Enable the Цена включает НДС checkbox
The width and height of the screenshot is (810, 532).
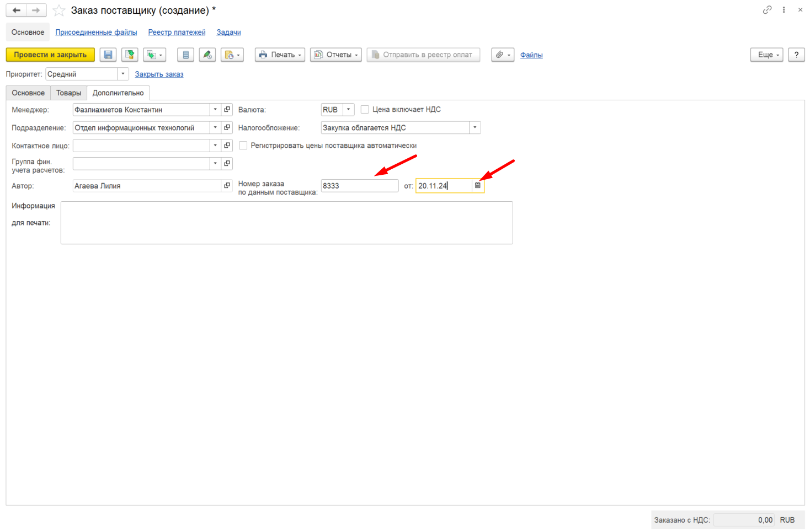[365, 110]
